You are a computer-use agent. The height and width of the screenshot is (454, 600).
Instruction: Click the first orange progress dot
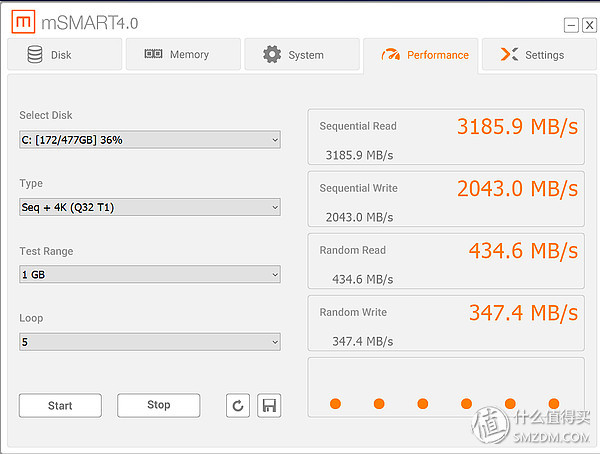pos(335,403)
